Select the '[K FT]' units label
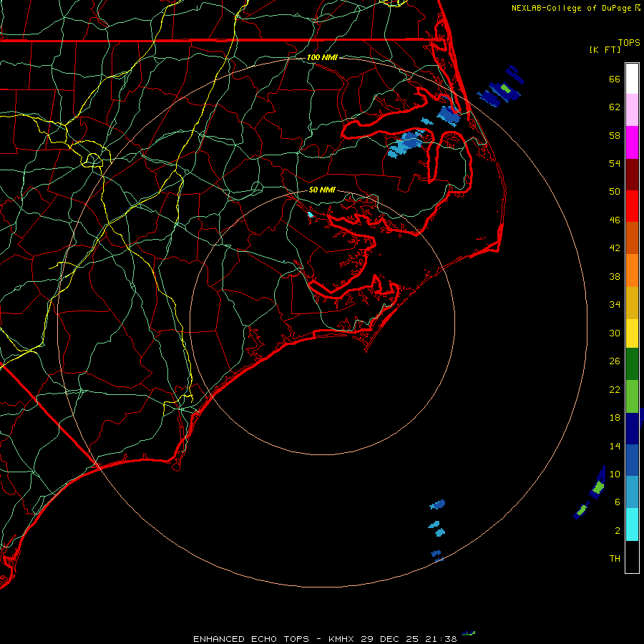644x644 pixels. point(605,49)
